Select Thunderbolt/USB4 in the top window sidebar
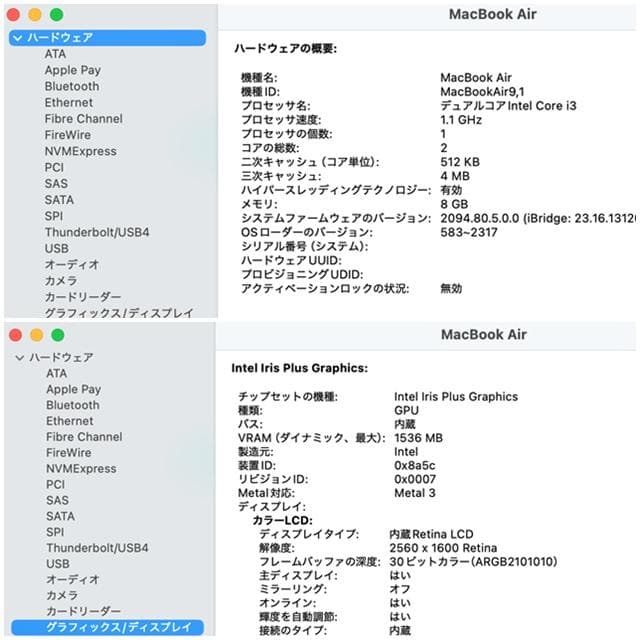640x640 pixels. pyautogui.click(x=97, y=232)
